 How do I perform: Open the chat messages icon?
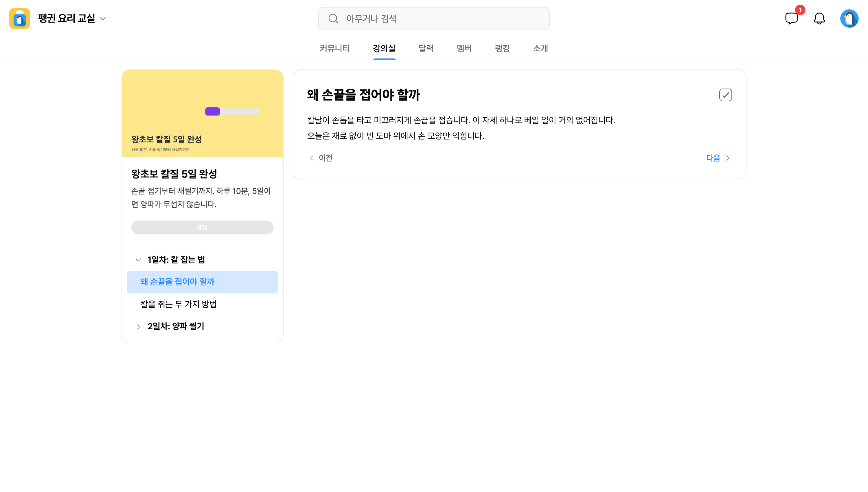pyautogui.click(x=791, y=18)
